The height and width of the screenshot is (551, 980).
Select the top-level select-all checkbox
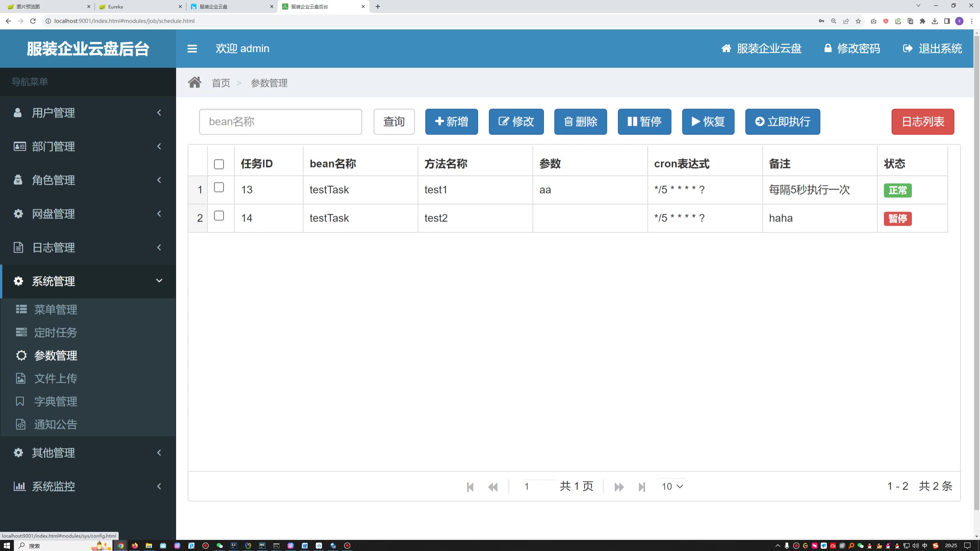(x=219, y=164)
